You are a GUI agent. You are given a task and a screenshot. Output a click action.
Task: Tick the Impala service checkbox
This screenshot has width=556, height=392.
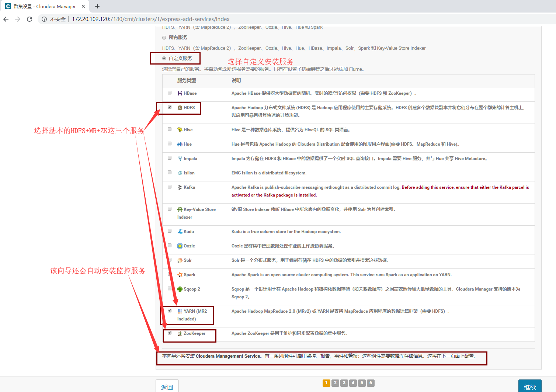click(170, 158)
